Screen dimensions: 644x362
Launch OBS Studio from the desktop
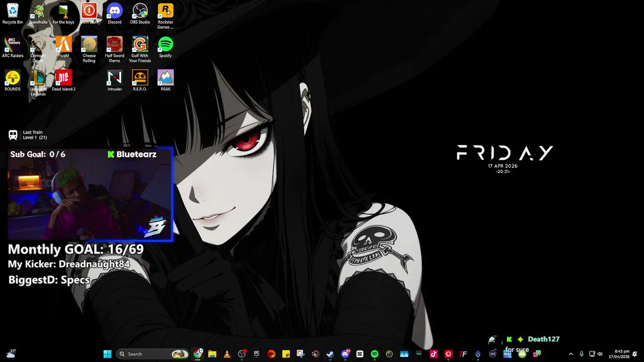click(140, 14)
